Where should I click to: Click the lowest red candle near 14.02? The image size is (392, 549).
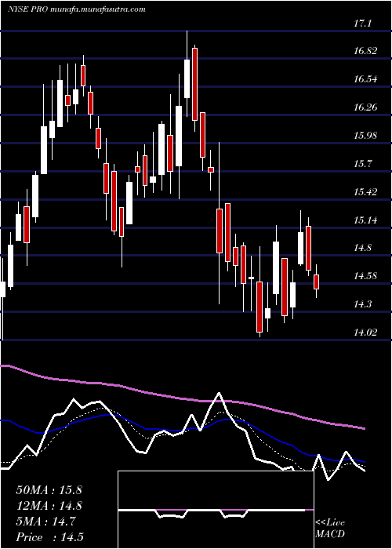click(260, 307)
